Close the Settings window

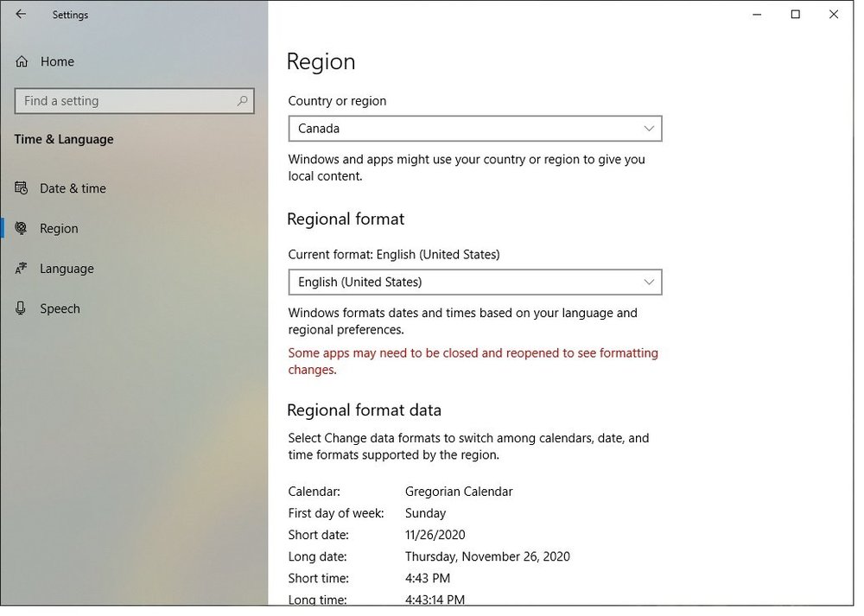click(834, 15)
